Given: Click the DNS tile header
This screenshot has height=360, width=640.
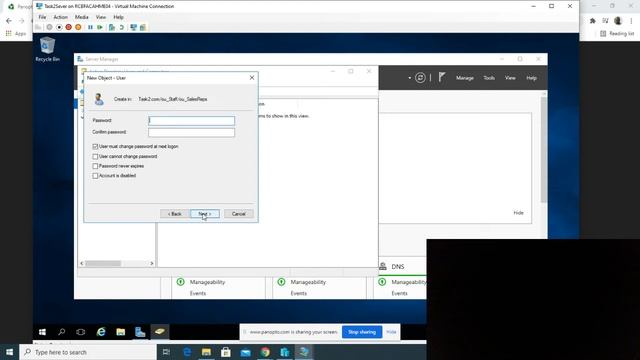Looking at the screenshot, I should [x=398, y=267].
